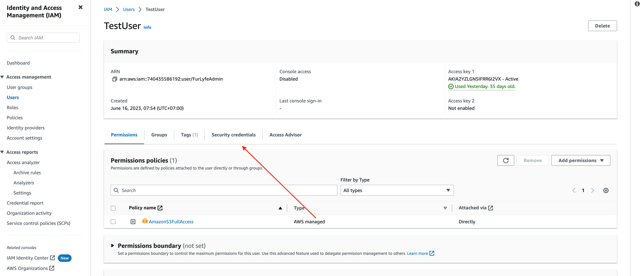644x276 pixels.
Task: Expand the AmazonS3FullAccess policy details
Action: pyautogui.click(x=133, y=222)
